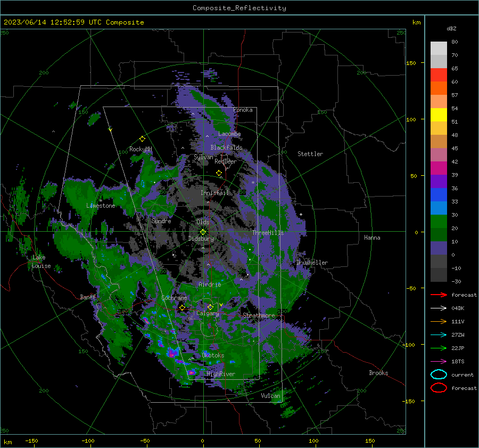479x448 pixels.
Task: Click the Cochrane town label
Action: (x=174, y=298)
